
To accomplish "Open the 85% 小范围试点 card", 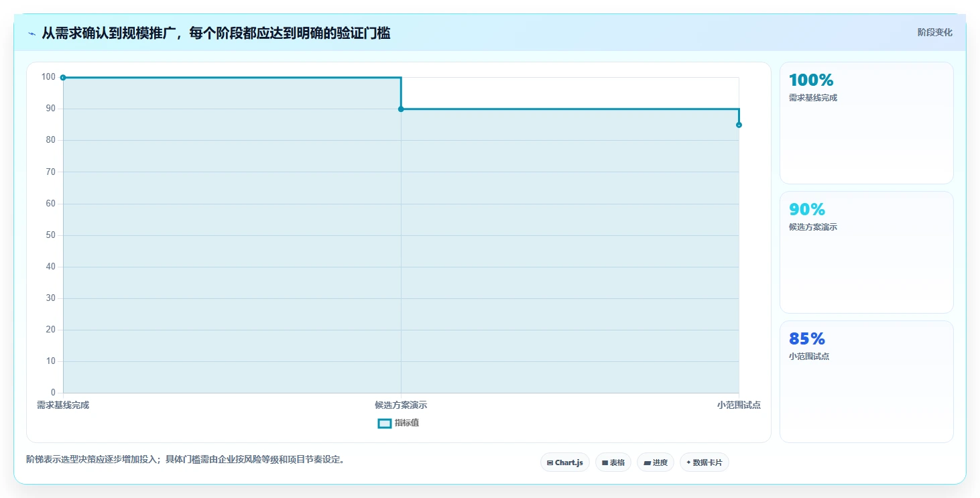I will coord(867,381).
